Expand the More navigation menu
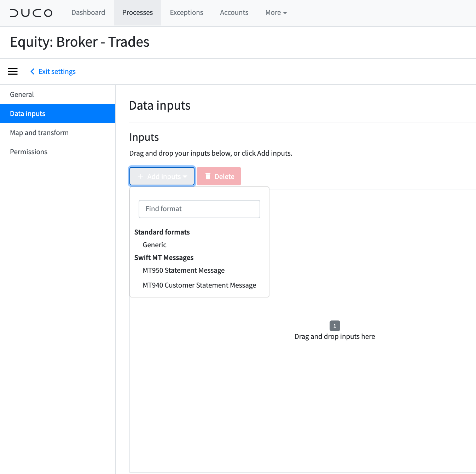The width and height of the screenshot is (476, 474). (276, 12)
